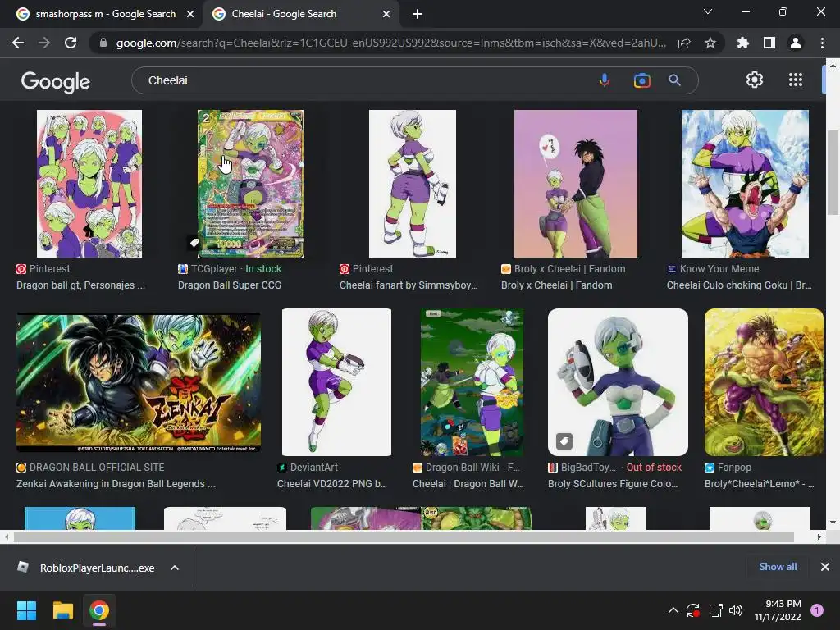View site security lock info
The image size is (840, 630).
coord(103,43)
